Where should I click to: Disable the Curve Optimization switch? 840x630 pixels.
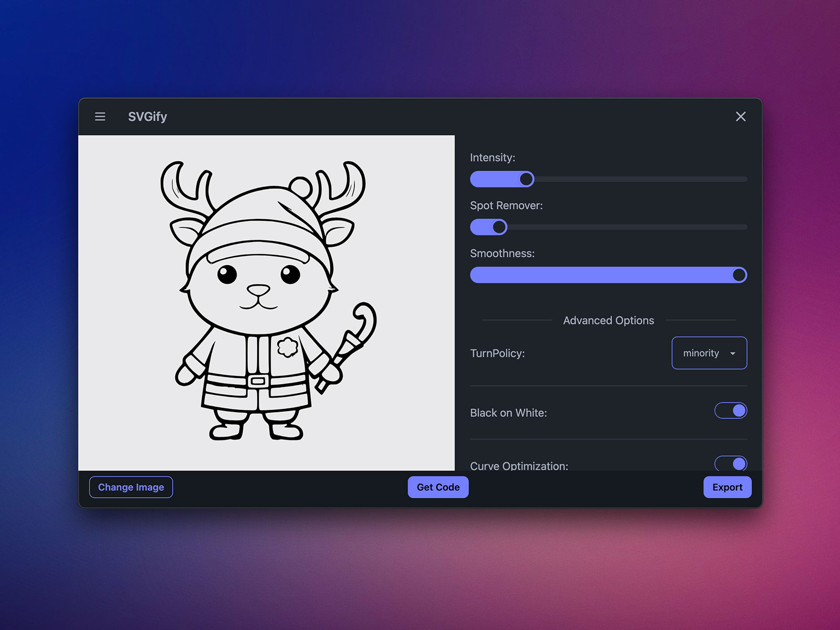coord(730,463)
